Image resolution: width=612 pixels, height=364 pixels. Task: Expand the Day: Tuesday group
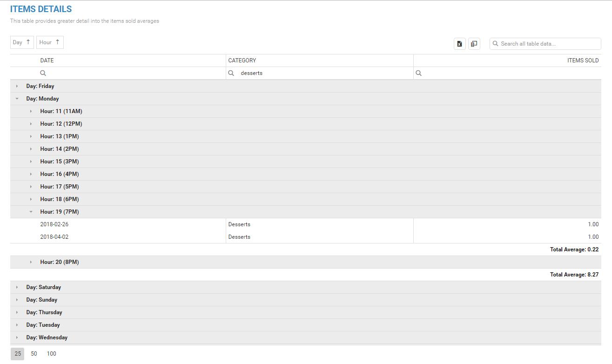17,325
